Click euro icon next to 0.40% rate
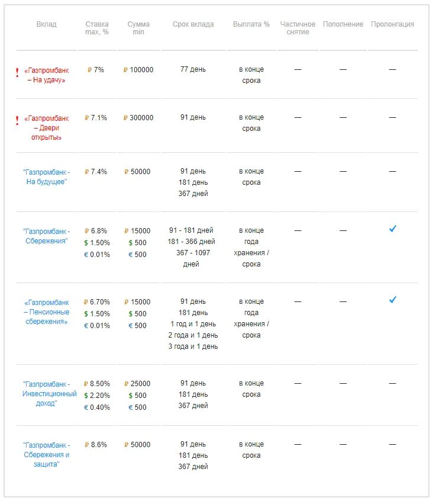436x504 pixels. pos(86,407)
